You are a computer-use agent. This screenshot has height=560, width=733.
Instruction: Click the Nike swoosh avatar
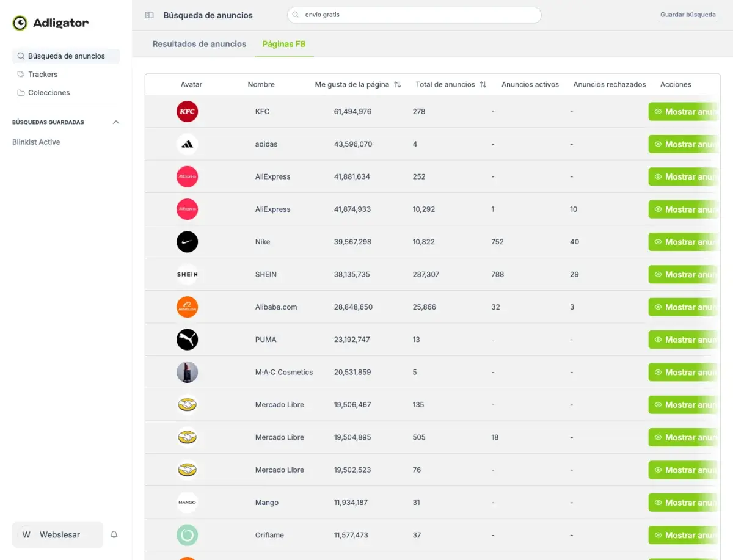tap(187, 242)
